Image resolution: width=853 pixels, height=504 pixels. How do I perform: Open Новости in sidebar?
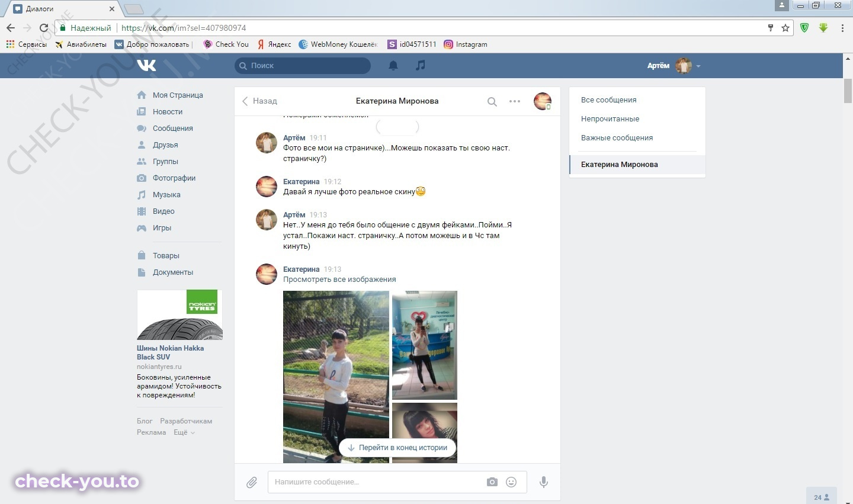tap(168, 112)
